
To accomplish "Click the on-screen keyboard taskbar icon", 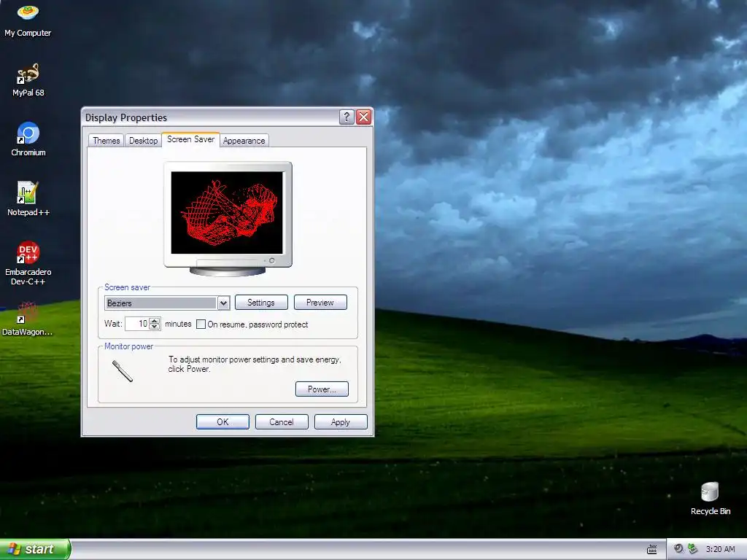I will [651, 550].
